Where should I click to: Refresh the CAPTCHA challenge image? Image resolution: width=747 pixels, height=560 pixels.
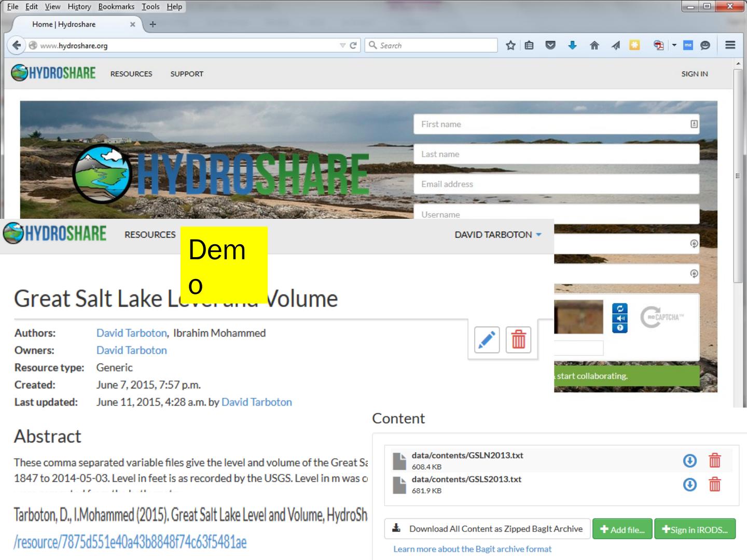(620, 309)
